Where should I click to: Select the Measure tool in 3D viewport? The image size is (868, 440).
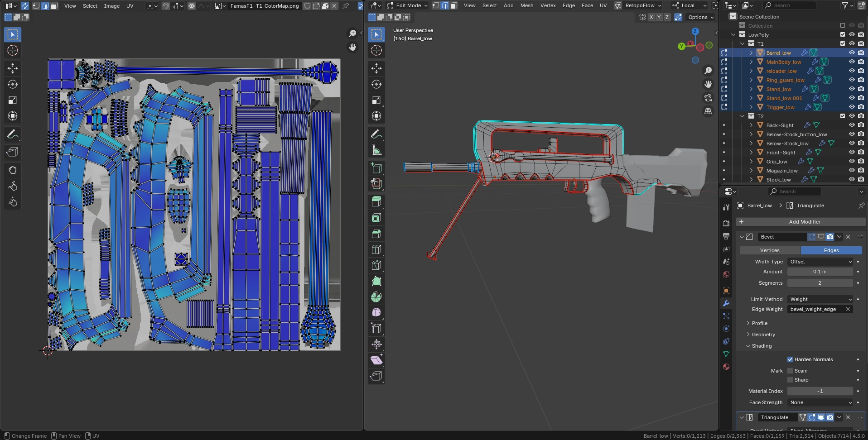pos(376,150)
